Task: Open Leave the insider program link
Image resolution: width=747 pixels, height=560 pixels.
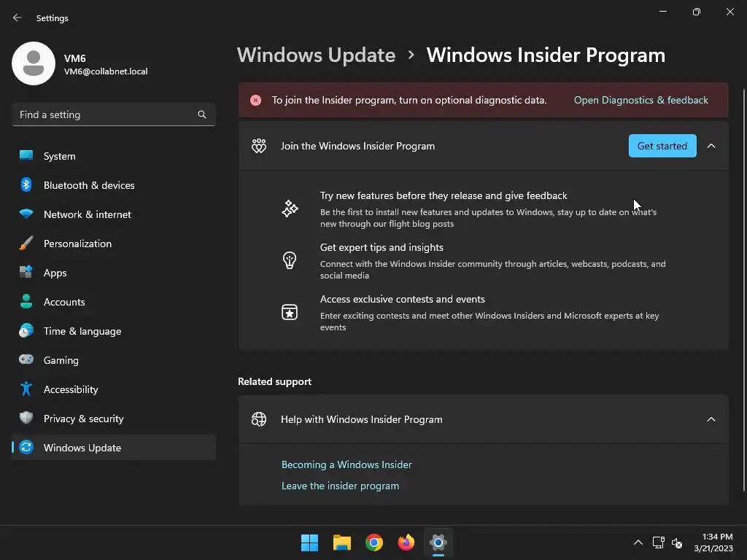Action: click(x=340, y=486)
